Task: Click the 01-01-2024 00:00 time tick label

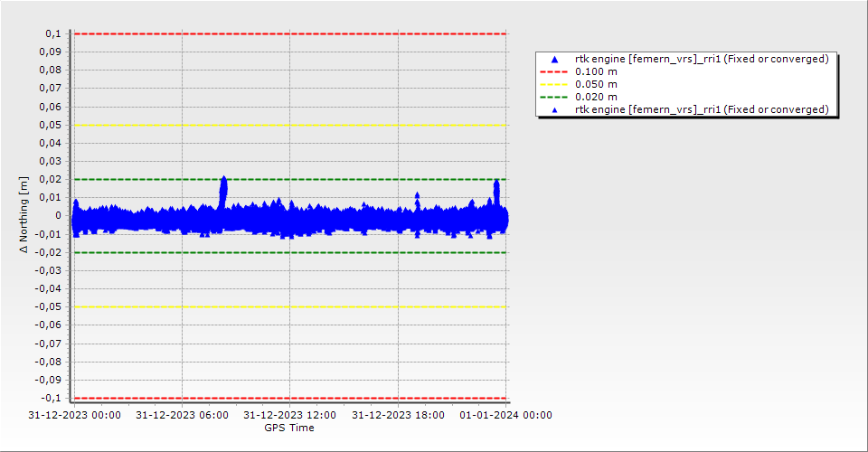Action: click(x=505, y=416)
